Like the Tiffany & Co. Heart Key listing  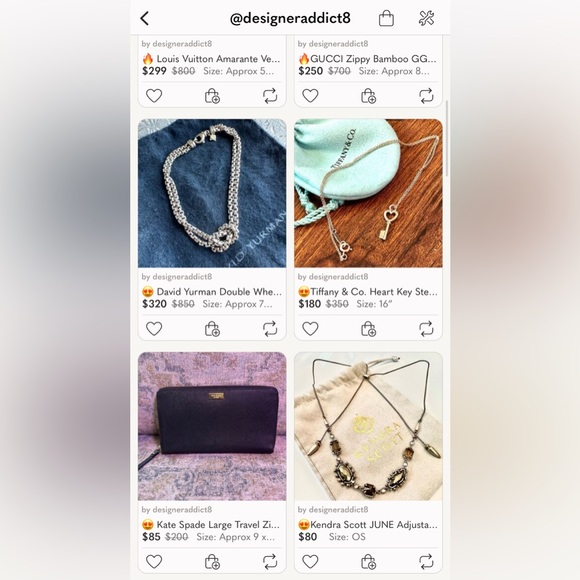tap(310, 328)
